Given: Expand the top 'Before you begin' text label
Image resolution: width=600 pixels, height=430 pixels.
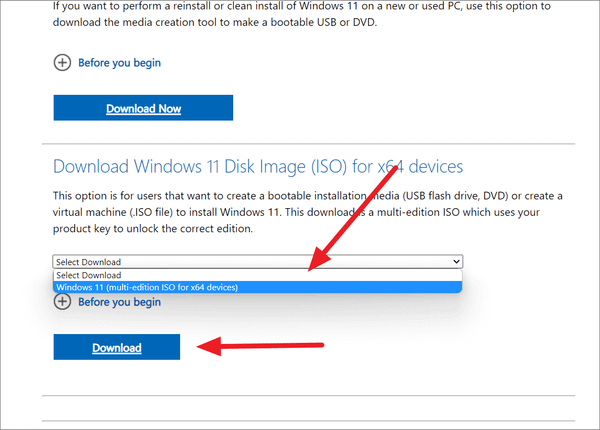Looking at the screenshot, I should (119, 63).
